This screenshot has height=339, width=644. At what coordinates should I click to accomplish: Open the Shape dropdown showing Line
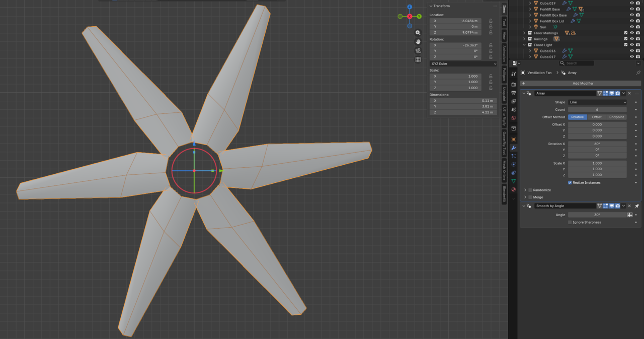click(597, 102)
